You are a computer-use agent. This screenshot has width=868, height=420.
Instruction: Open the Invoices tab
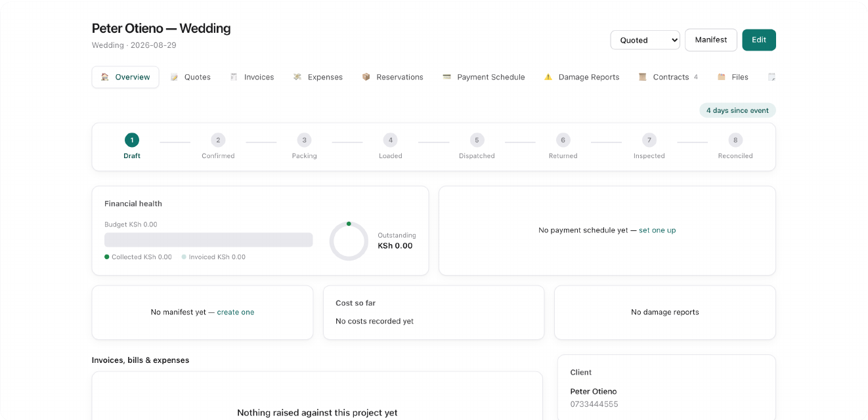252,77
